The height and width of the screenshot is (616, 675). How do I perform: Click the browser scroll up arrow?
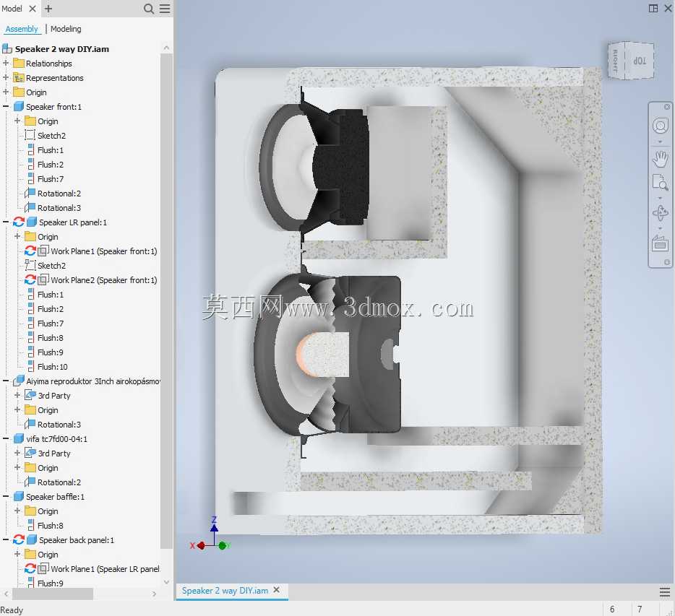(166, 48)
